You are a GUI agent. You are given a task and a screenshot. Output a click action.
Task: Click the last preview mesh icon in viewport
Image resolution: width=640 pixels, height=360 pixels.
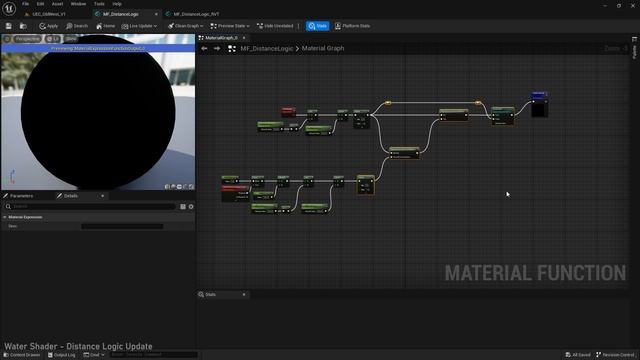tap(191, 187)
